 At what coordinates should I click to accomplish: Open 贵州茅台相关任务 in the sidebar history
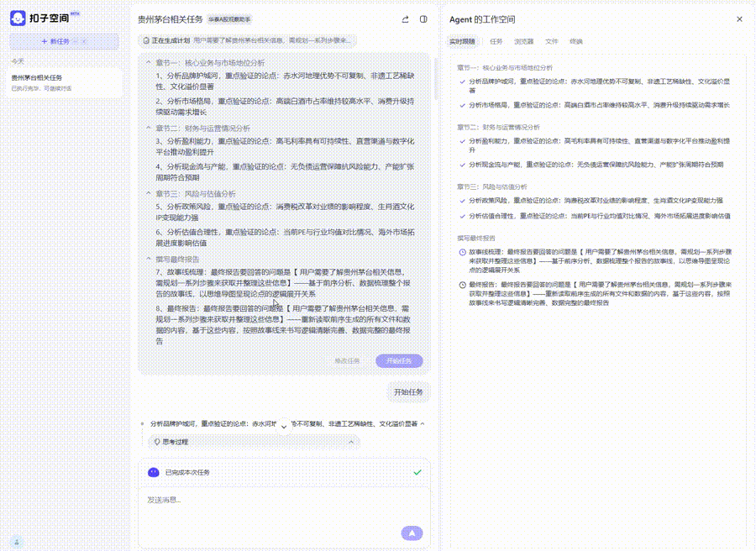64,82
